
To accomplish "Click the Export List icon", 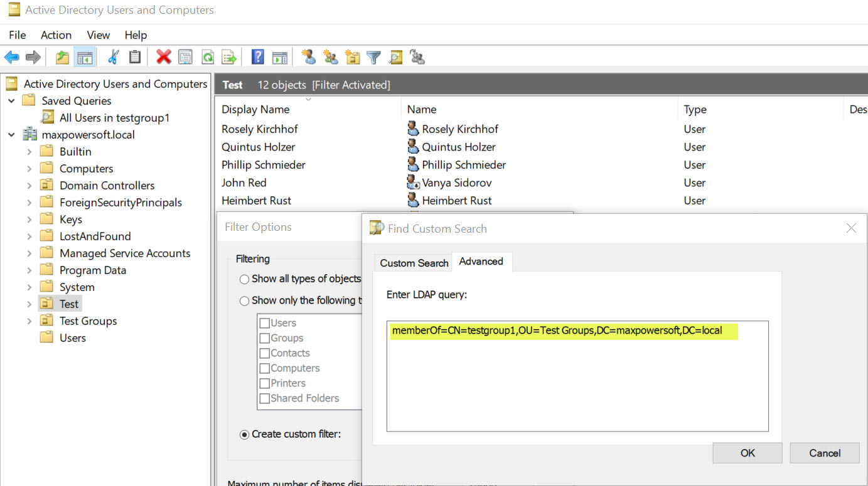I will [x=229, y=58].
